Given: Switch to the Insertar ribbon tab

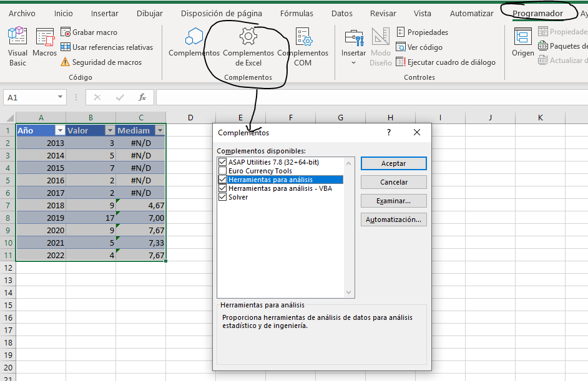Looking at the screenshot, I should tap(105, 14).
